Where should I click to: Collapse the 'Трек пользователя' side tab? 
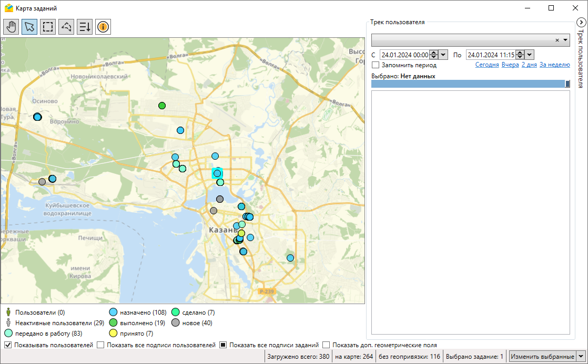click(x=581, y=23)
